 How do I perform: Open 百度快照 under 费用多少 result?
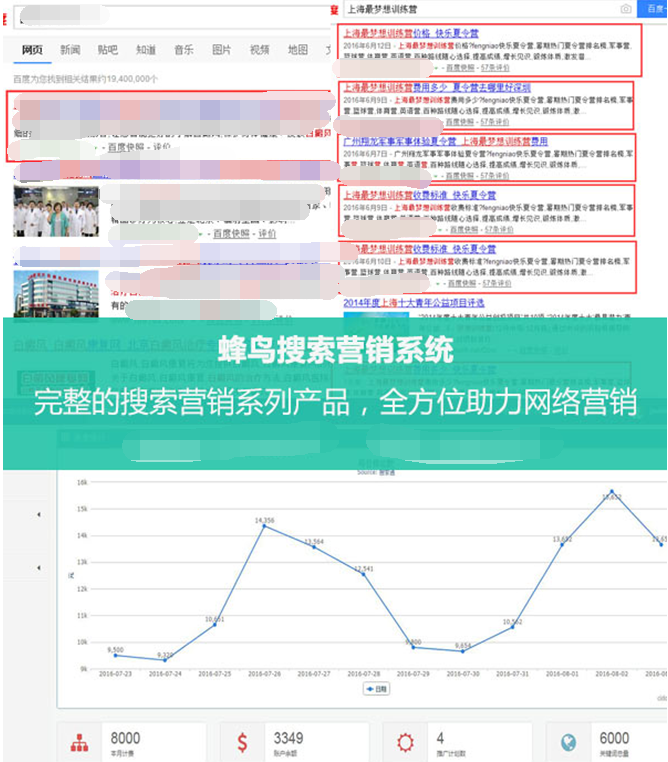point(460,121)
